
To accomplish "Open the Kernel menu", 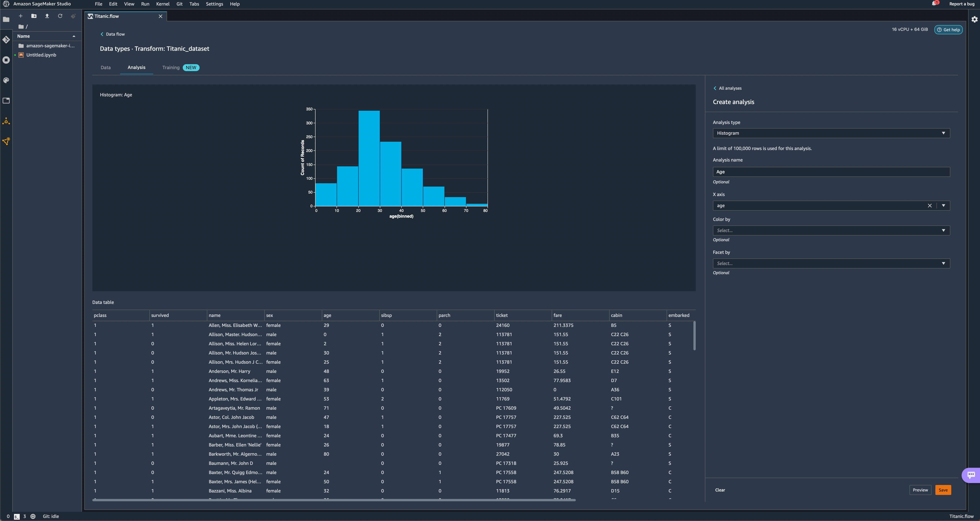I will click(x=162, y=4).
